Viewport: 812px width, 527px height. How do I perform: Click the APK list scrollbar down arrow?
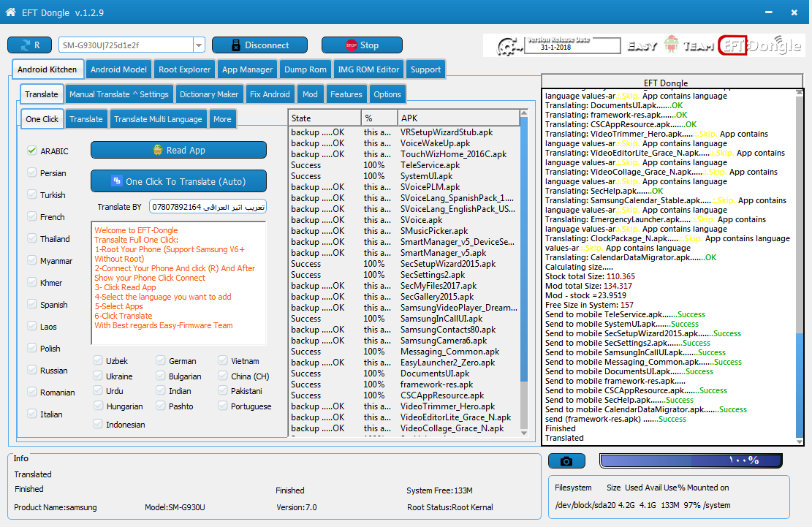click(x=523, y=433)
